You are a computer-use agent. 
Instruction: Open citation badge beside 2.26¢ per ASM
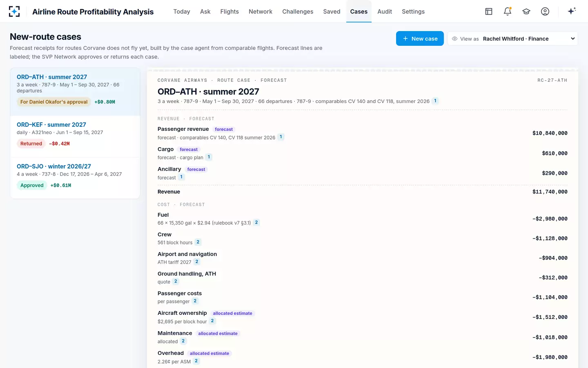(x=196, y=361)
